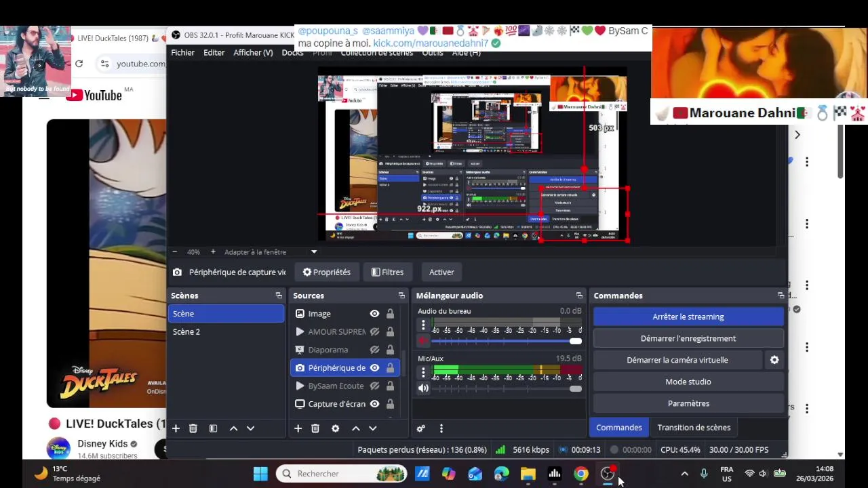Undock the Sources panel

401,296
